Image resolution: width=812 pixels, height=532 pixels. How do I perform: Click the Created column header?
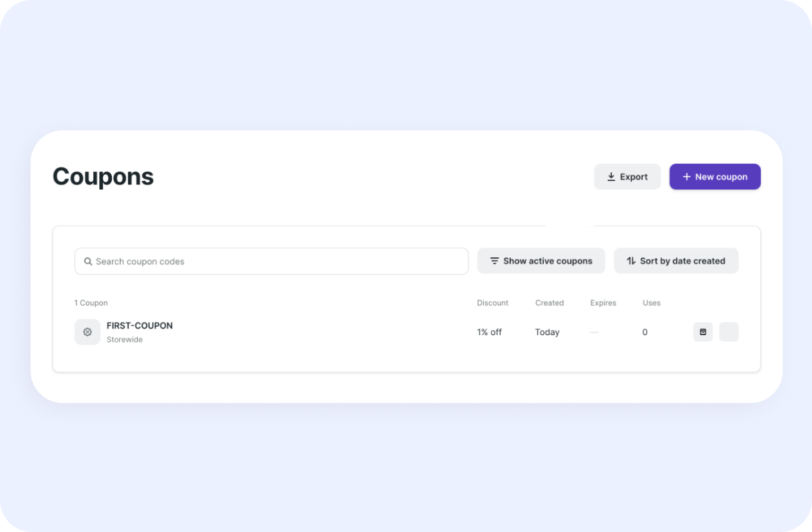[x=549, y=303]
